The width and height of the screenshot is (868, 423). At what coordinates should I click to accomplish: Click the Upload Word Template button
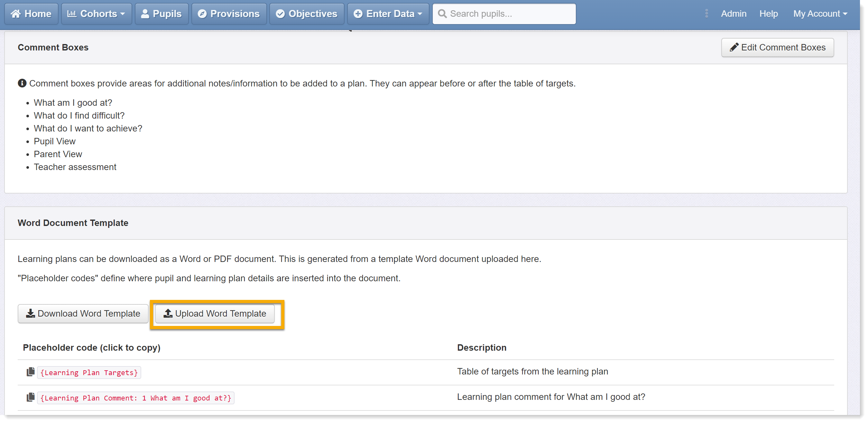(x=215, y=313)
